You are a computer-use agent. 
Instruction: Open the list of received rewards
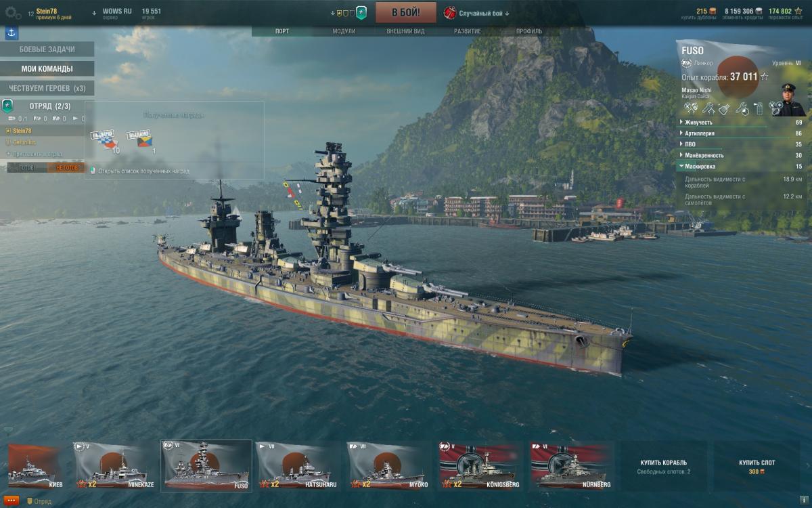pos(143,171)
